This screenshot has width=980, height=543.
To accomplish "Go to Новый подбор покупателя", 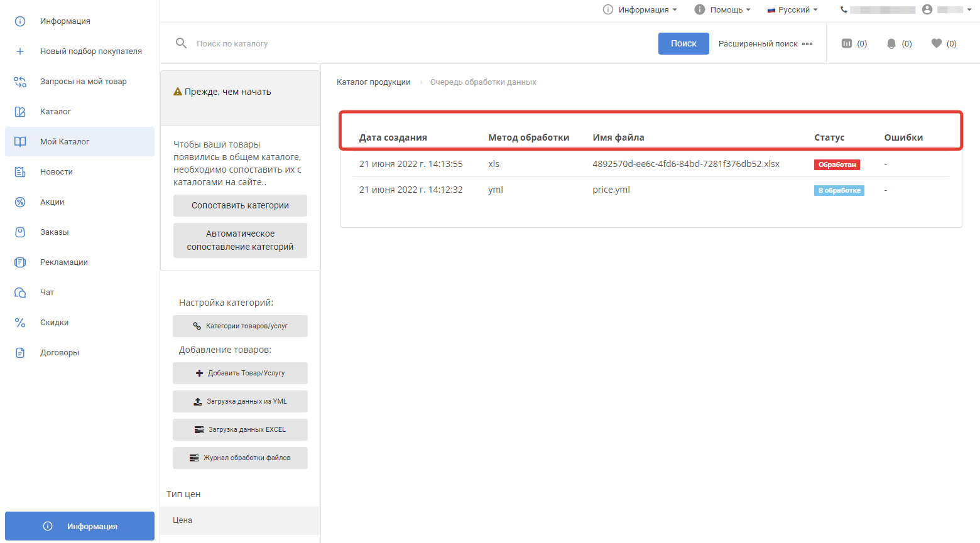I will 90,51.
